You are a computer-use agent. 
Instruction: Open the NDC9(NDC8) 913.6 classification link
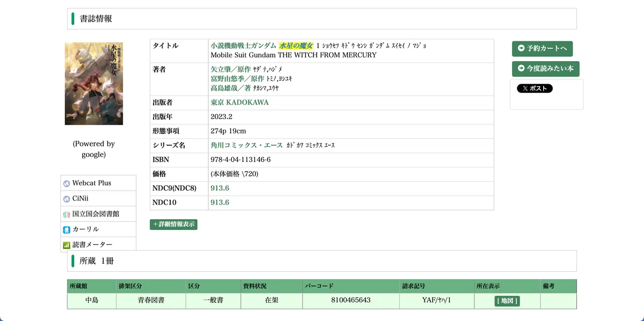tap(220, 188)
